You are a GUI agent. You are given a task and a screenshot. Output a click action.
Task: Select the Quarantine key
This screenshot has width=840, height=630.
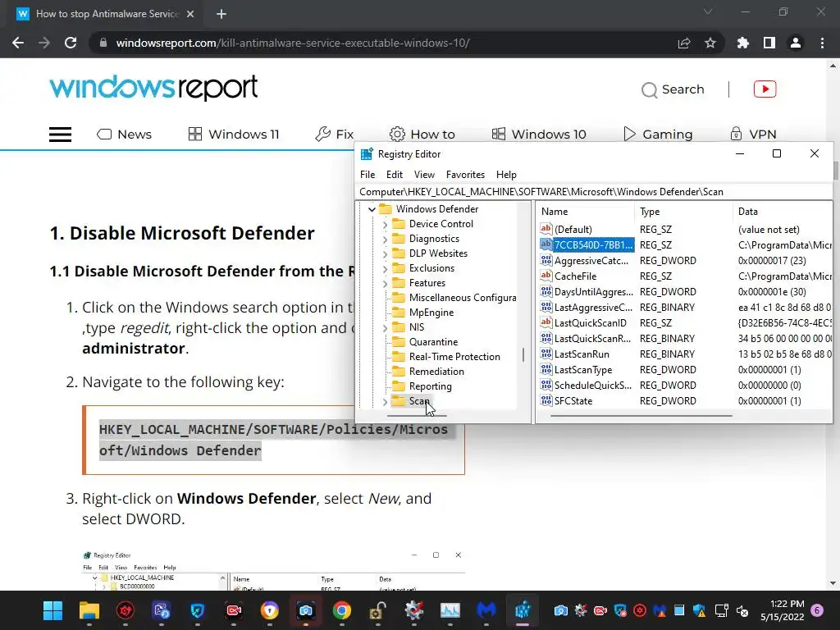[x=425, y=342]
